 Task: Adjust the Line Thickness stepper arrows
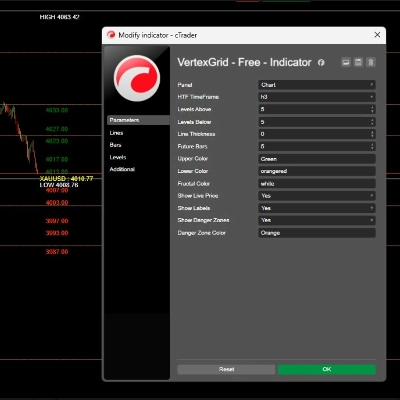pyautogui.click(x=372, y=134)
